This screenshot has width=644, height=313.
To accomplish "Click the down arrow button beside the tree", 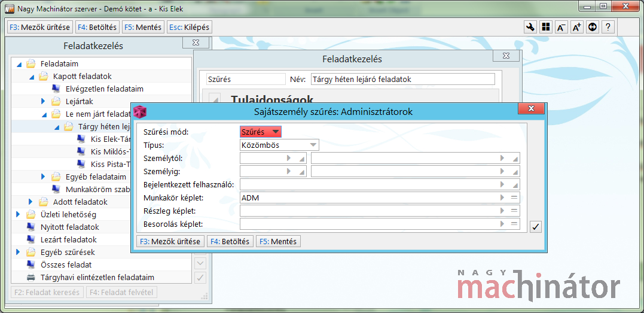I will tap(200, 264).
